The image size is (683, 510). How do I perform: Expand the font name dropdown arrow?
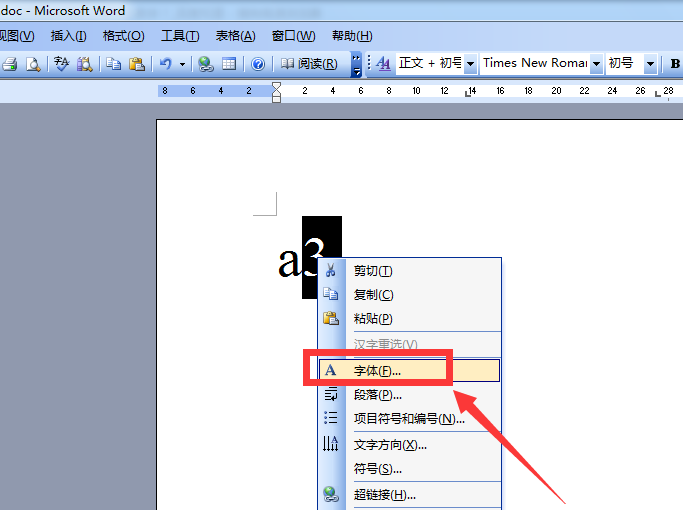click(x=596, y=64)
